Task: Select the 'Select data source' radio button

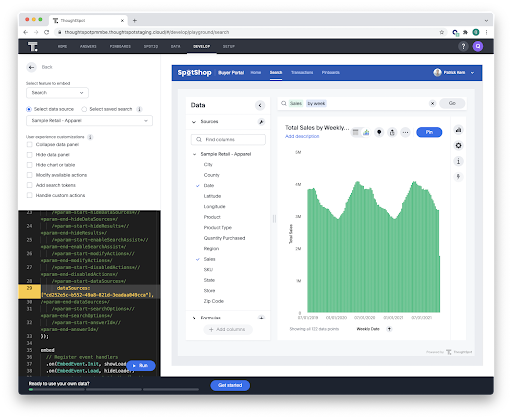Action: [29, 109]
